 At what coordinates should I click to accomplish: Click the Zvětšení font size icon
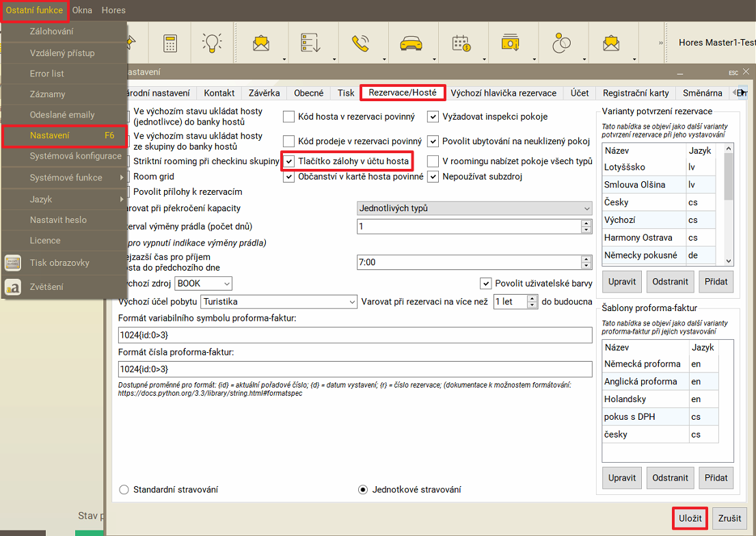click(12, 287)
